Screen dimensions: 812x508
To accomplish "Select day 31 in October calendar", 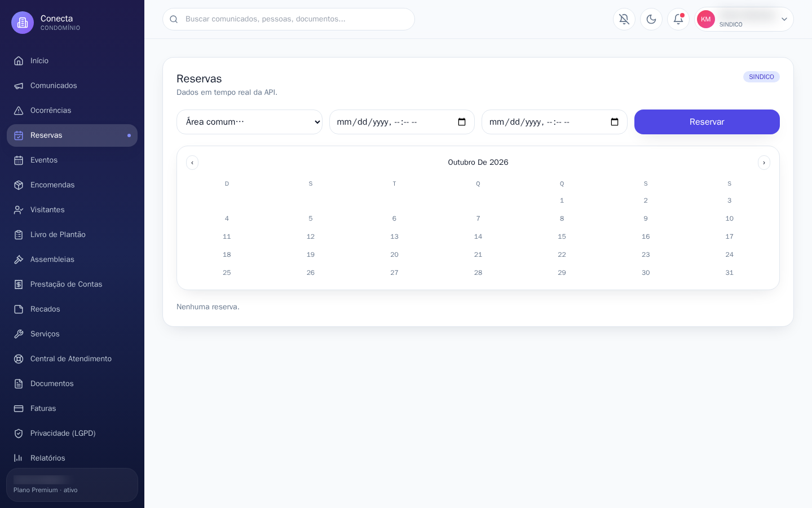I will (x=729, y=273).
